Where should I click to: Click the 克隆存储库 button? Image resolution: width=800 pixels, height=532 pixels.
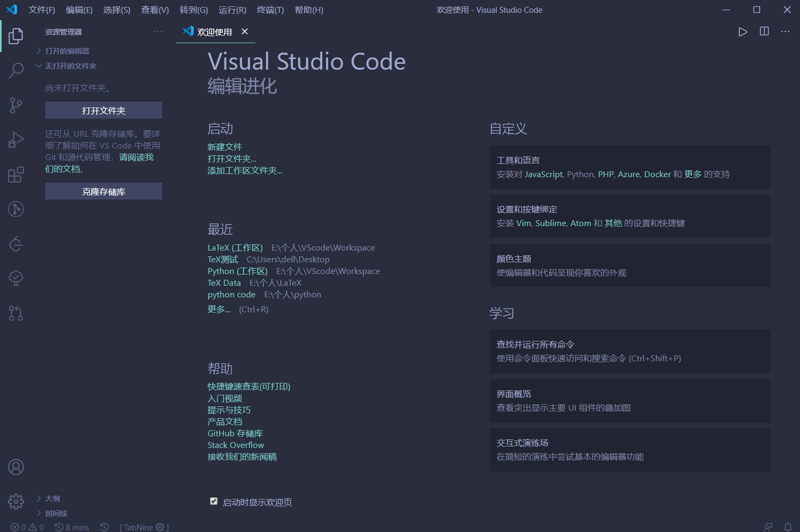point(104,191)
